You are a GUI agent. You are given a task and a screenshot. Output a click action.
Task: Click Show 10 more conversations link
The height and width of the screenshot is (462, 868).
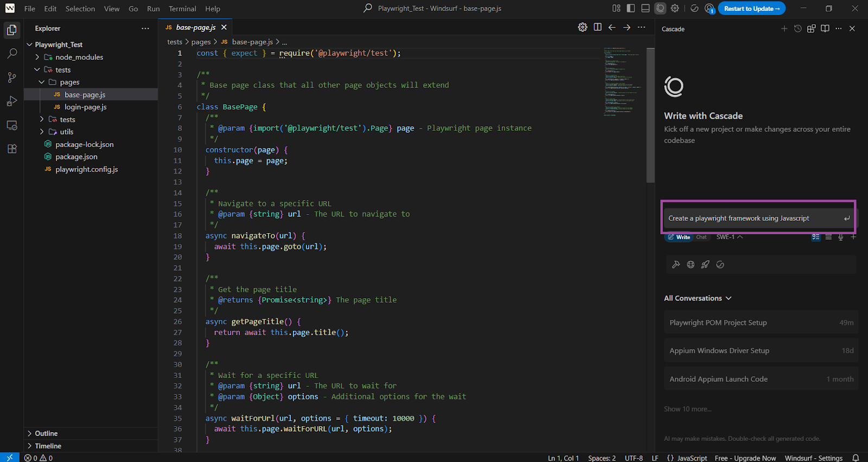pos(687,409)
